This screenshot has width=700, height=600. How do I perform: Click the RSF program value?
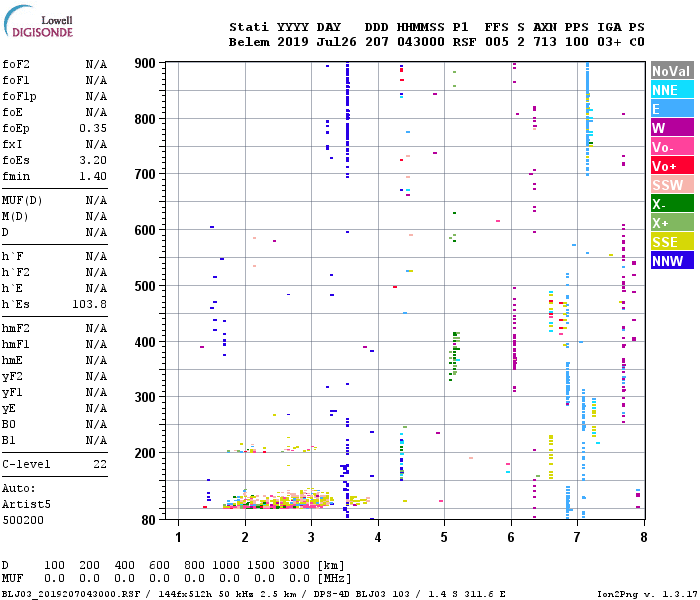(x=464, y=42)
